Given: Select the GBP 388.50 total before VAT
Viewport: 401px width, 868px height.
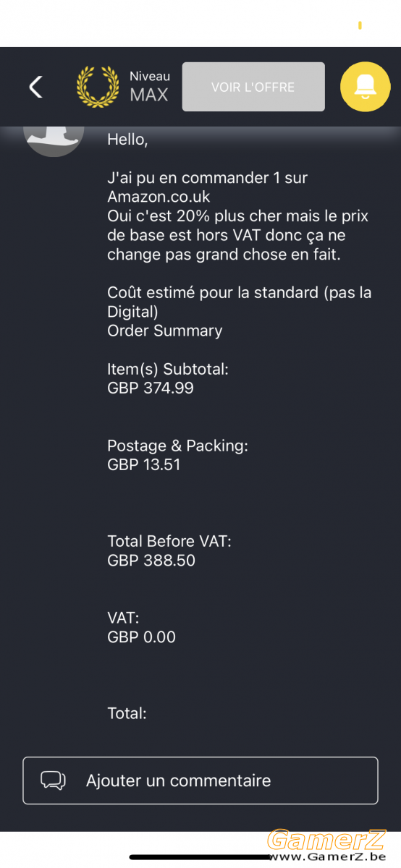Looking at the screenshot, I should pyautogui.click(x=151, y=560).
